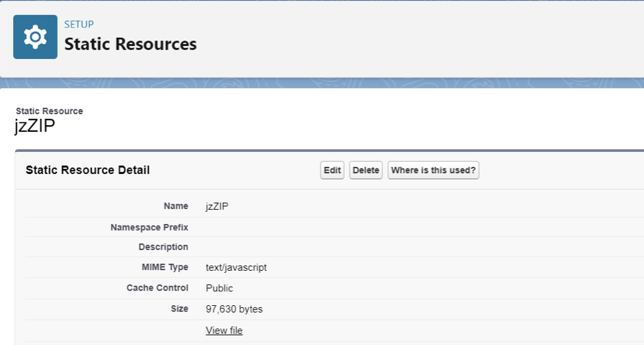Viewport: 644px width, 345px height.
Task: Click the Static Resource Detail header
Action: [87, 170]
